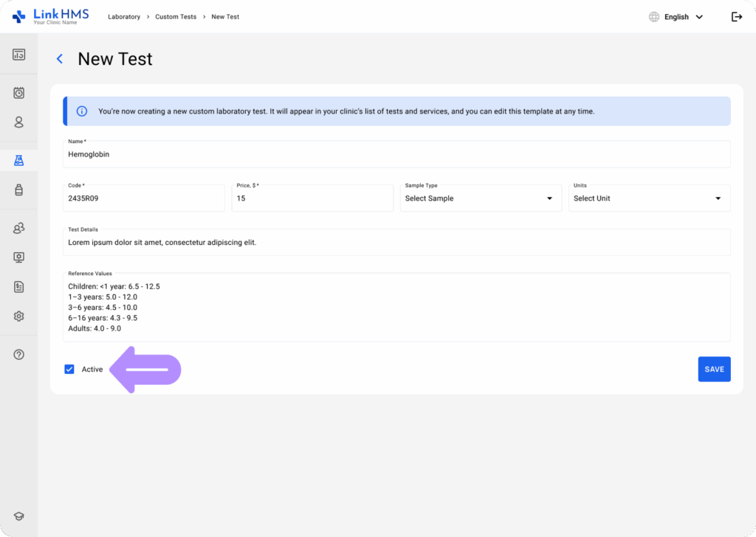Click the logout icon at top right

[737, 17]
